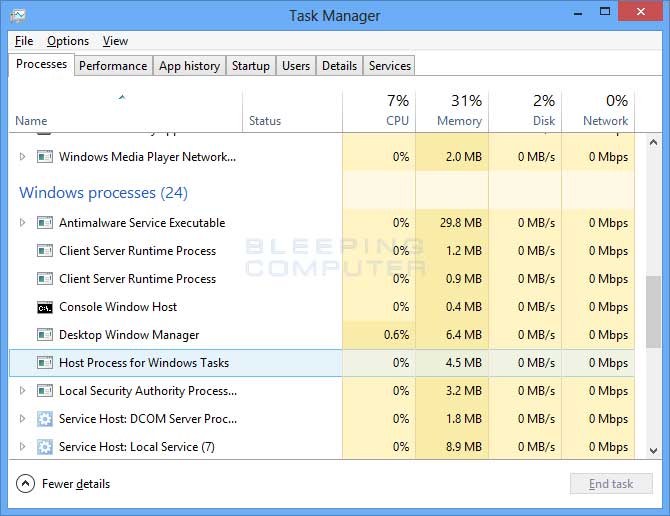Expand Service Host: Local Service (7)
The width and height of the screenshot is (670, 516).
(x=23, y=447)
